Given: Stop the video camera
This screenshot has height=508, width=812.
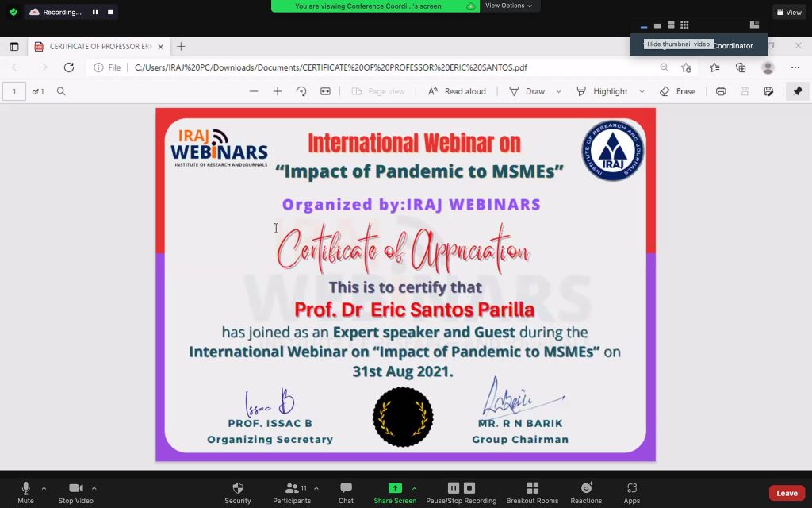Looking at the screenshot, I should pyautogui.click(x=75, y=488).
